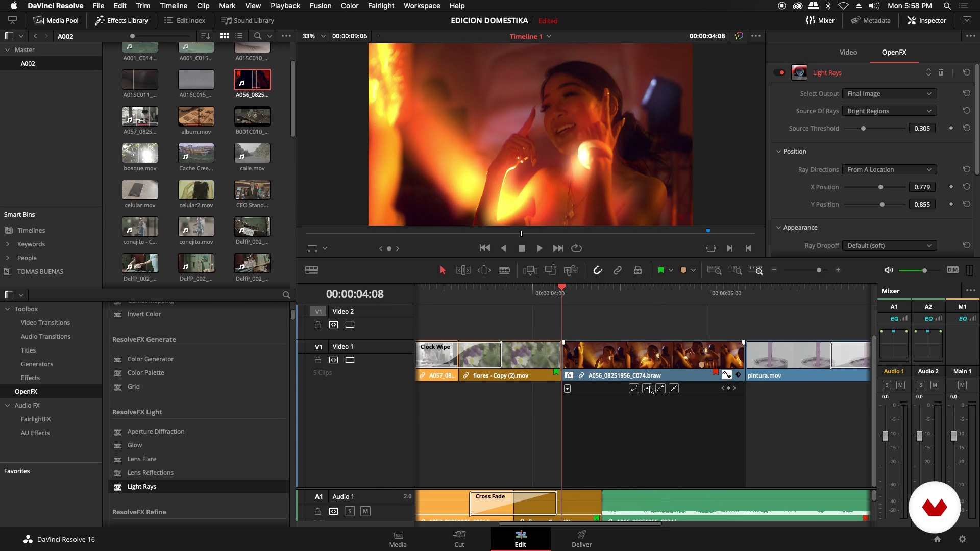Click the green Flag clip icon
The width and height of the screenshot is (980, 551).
(x=661, y=270)
